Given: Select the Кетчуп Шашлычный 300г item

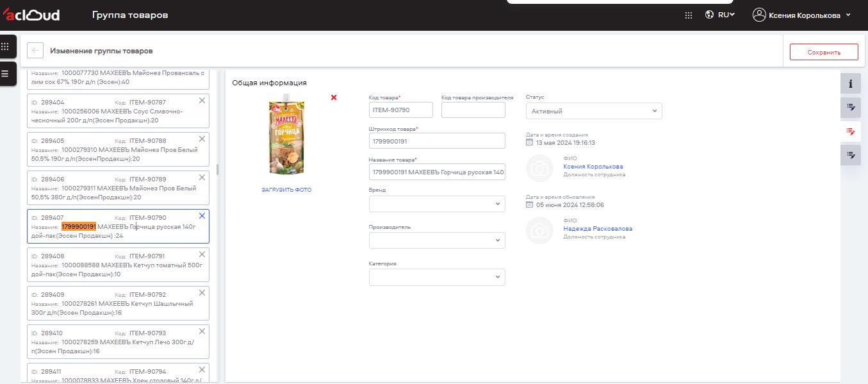Looking at the screenshot, I should coord(118,303).
